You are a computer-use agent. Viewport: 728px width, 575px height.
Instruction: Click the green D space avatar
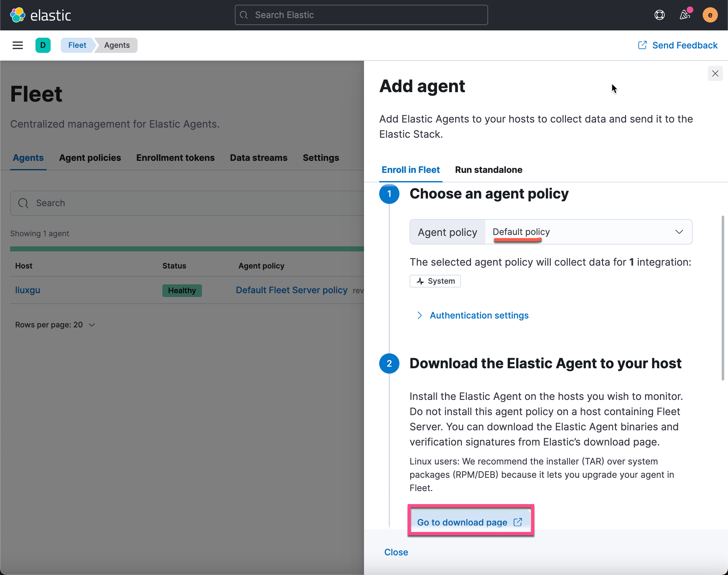point(43,45)
